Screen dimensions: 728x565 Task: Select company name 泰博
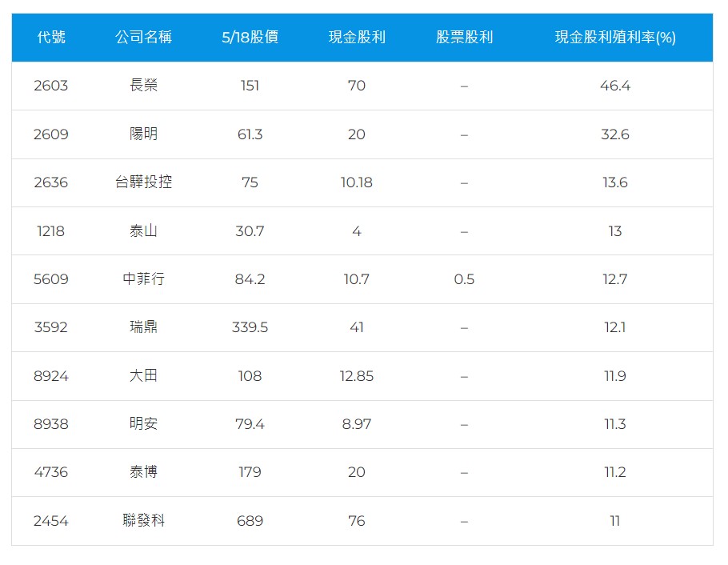[143, 471]
